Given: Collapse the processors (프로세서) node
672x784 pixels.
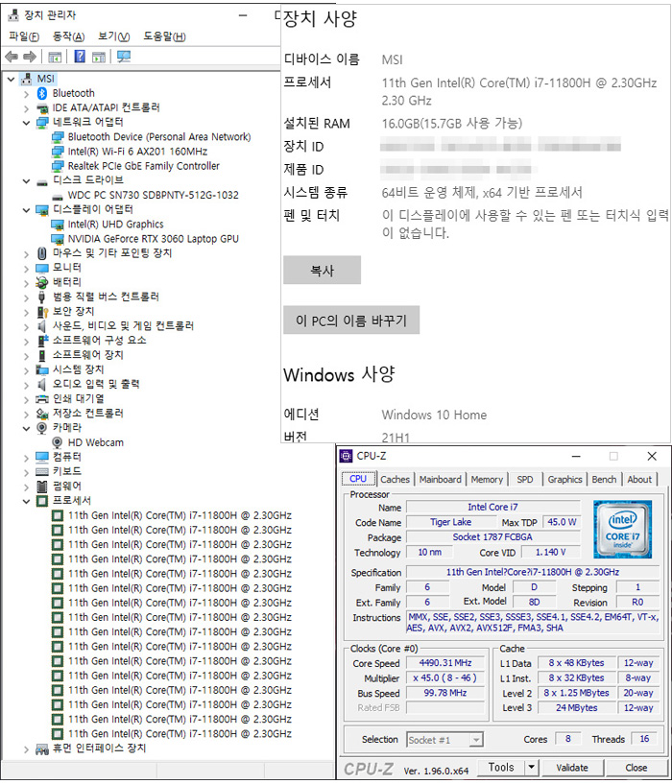Looking at the screenshot, I should [x=26, y=501].
